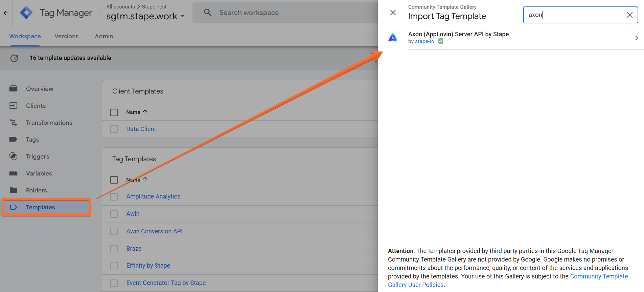644x292 pixels.
Task: Click the verified badge next to stape-io
Action: point(441,41)
